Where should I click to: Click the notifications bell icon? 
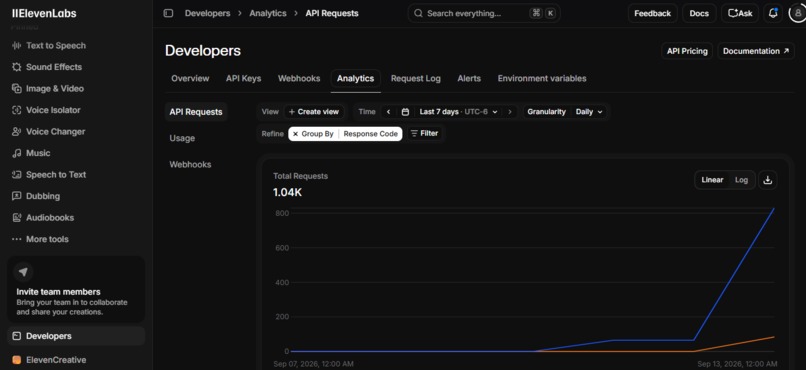pyautogui.click(x=773, y=13)
